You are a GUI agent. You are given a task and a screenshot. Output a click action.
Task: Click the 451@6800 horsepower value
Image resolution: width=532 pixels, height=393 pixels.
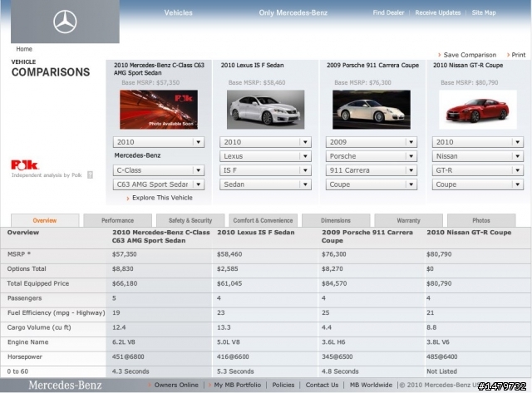pyautogui.click(x=128, y=356)
